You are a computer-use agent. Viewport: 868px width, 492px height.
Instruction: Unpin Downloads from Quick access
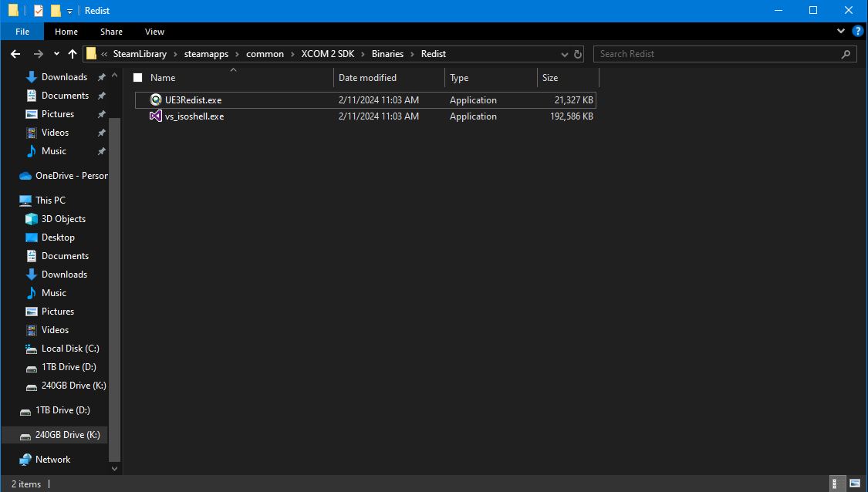[102, 77]
